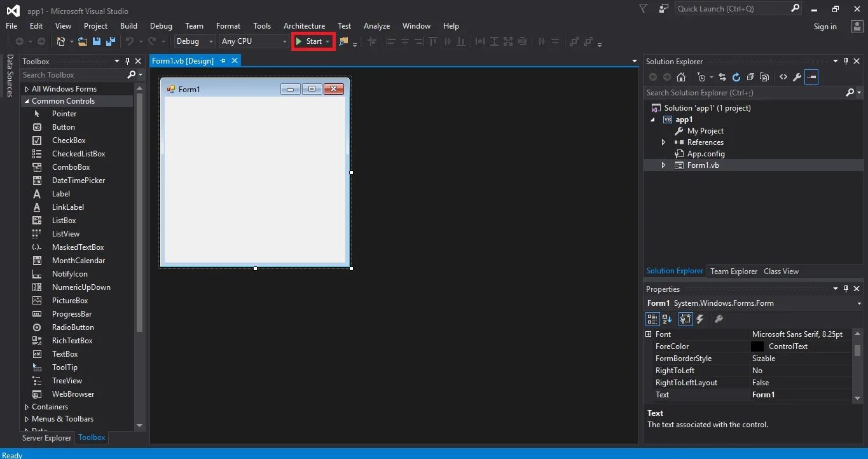Click Sync with Active Document arrows icon
This screenshot has width=868, height=459.
pos(722,77)
